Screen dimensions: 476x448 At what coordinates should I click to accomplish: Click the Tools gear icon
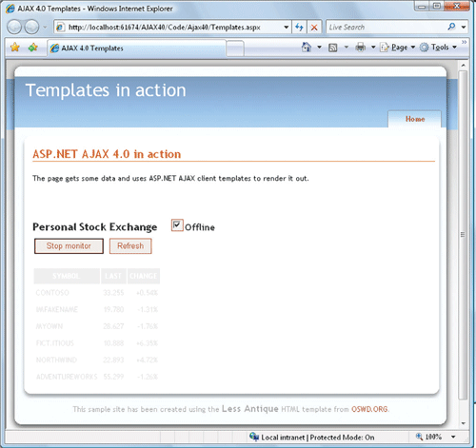coord(424,48)
